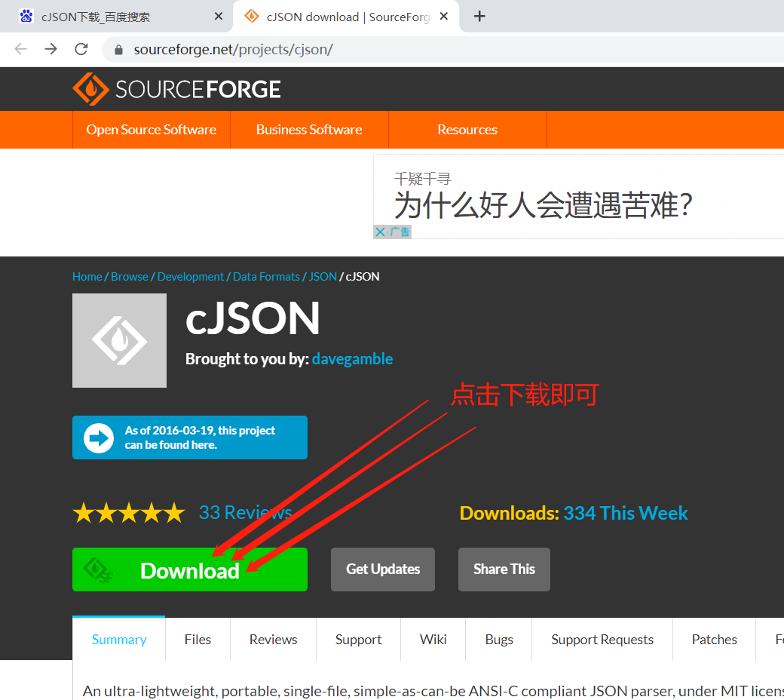Click the SourceForge logo in header
This screenshot has height=700, width=784.
coord(176,89)
